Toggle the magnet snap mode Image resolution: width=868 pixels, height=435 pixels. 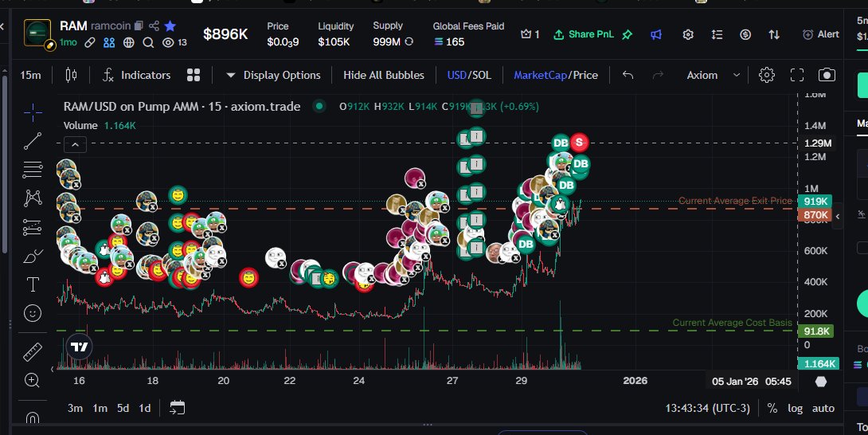[33, 418]
